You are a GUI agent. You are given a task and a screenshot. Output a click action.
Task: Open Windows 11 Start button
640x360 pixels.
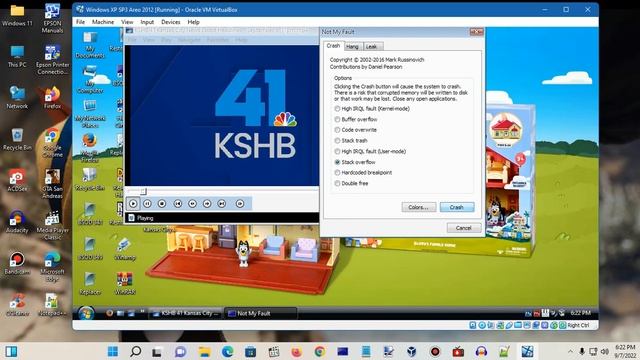tap(113, 351)
